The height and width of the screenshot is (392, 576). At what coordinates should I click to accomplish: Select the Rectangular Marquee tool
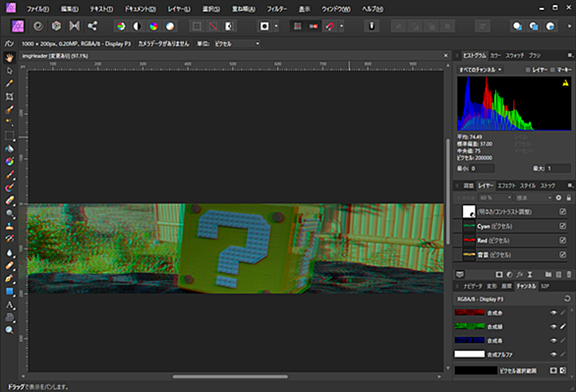[x=10, y=136]
